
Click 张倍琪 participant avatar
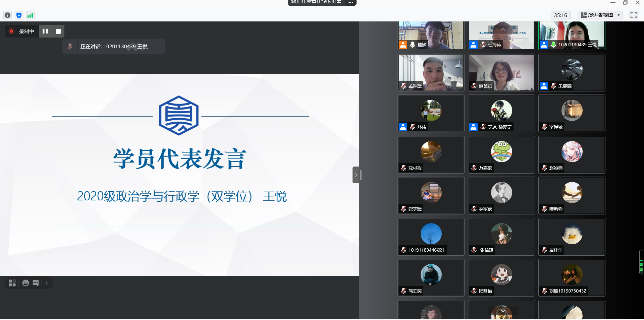(x=501, y=234)
